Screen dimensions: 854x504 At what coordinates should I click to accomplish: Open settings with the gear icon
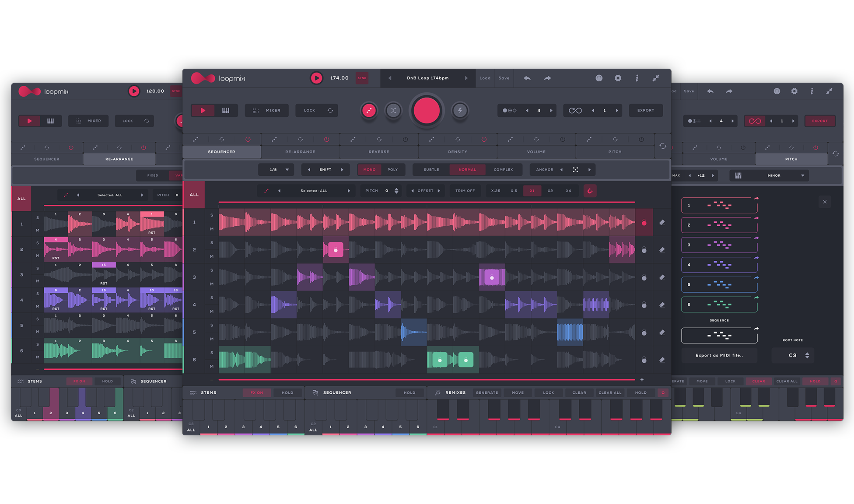618,78
